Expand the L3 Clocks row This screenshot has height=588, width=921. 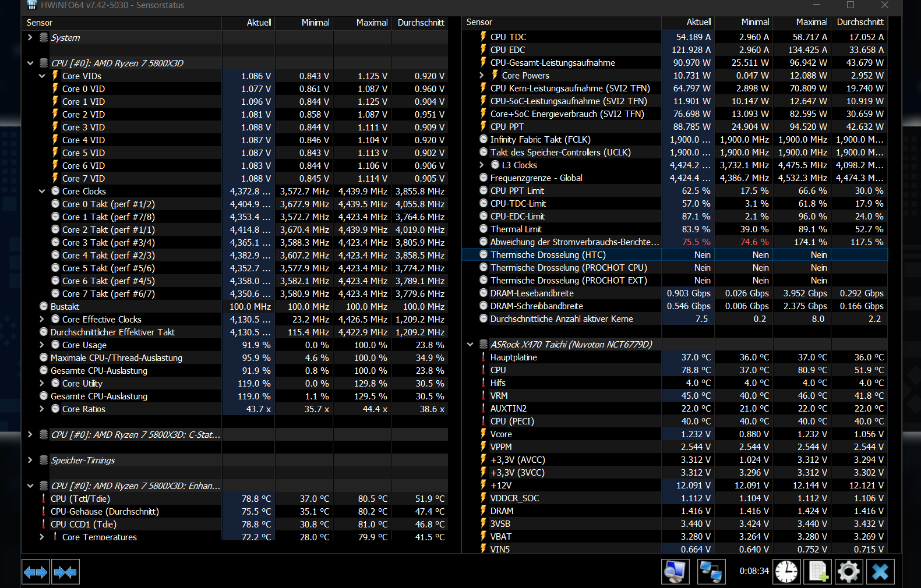[x=482, y=165]
